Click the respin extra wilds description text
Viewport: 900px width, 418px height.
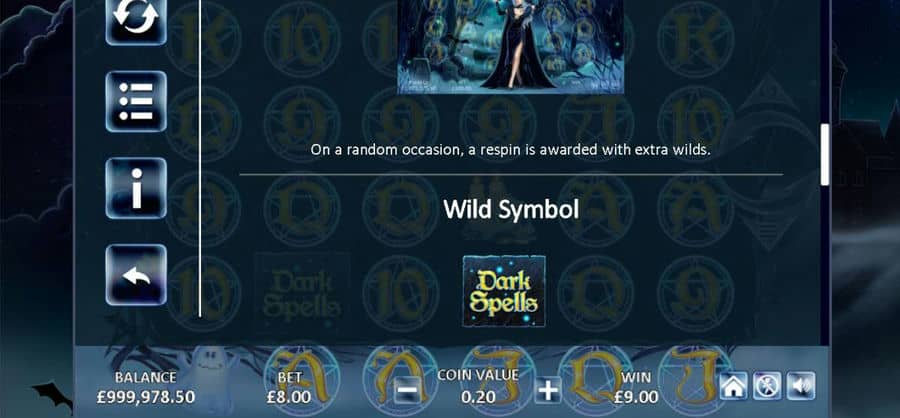coord(511,150)
